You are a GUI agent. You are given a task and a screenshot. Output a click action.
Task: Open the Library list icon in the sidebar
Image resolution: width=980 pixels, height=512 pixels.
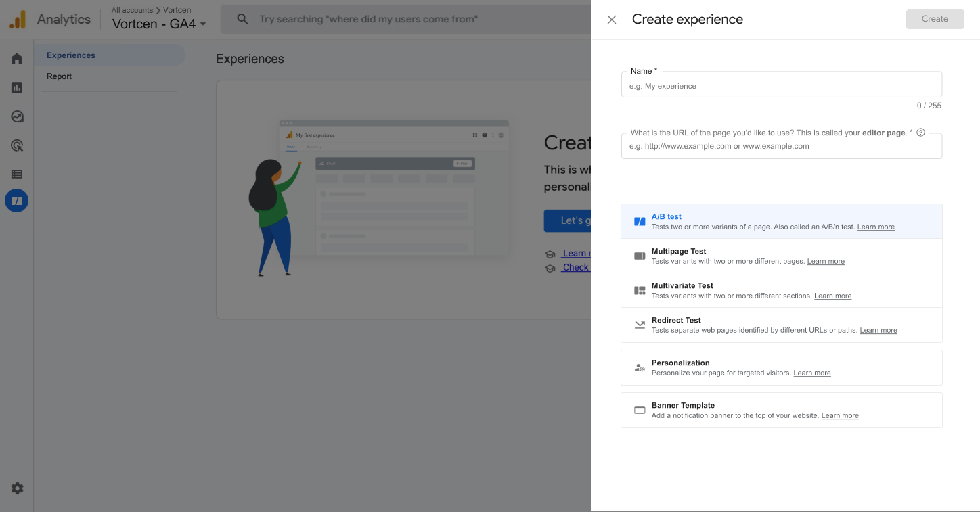(16, 174)
